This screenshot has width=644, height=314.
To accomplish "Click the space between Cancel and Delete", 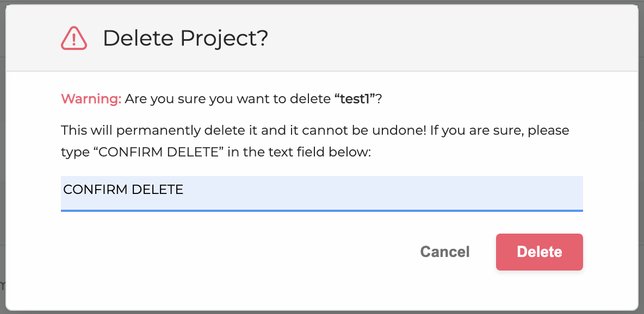I will click(483, 252).
